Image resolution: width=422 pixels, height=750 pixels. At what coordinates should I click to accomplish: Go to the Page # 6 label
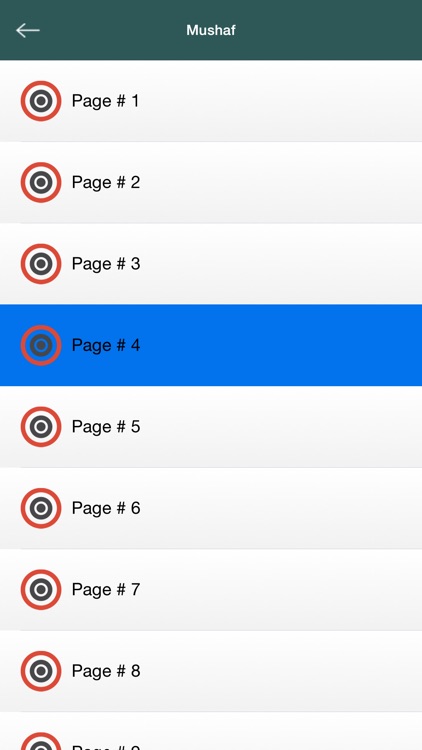coord(106,508)
